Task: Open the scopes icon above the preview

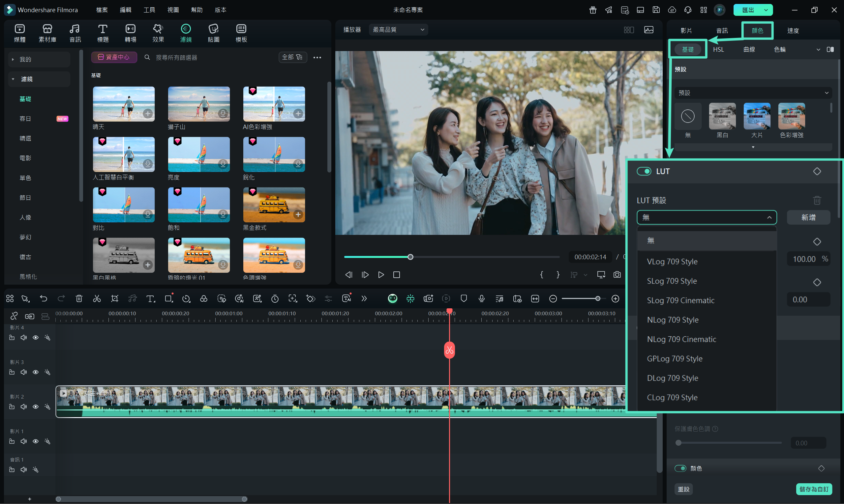Action: [x=648, y=30]
